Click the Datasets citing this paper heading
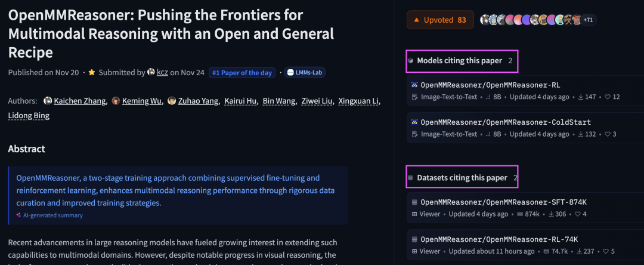This screenshot has height=265, width=644. point(462,177)
